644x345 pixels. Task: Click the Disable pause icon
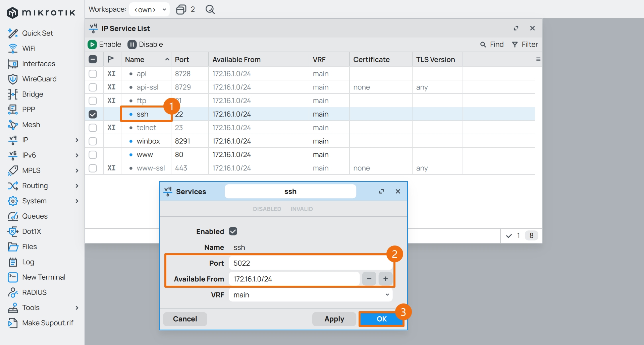click(x=132, y=45)
